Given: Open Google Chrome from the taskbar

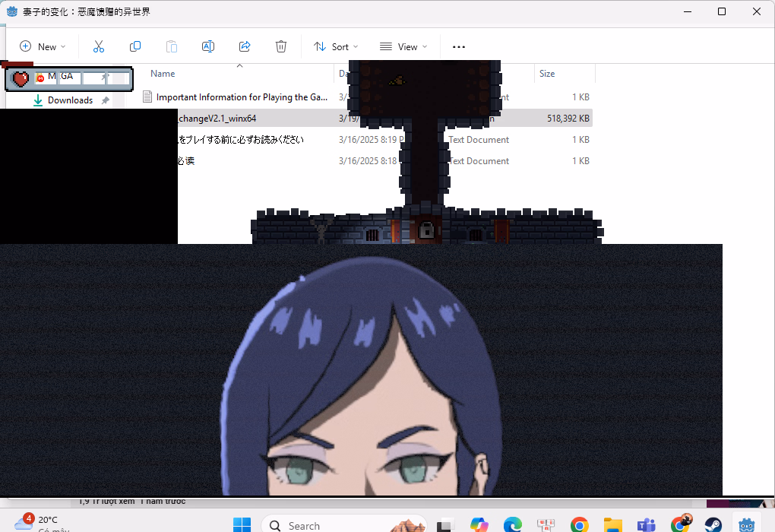Looking at the screenshot, I should 580,525.
